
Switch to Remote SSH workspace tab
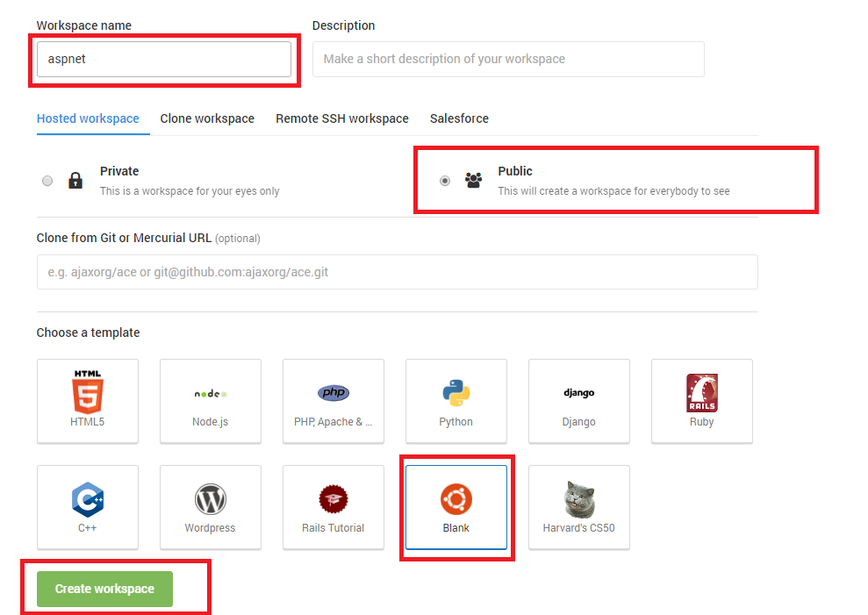click(342, 118)
